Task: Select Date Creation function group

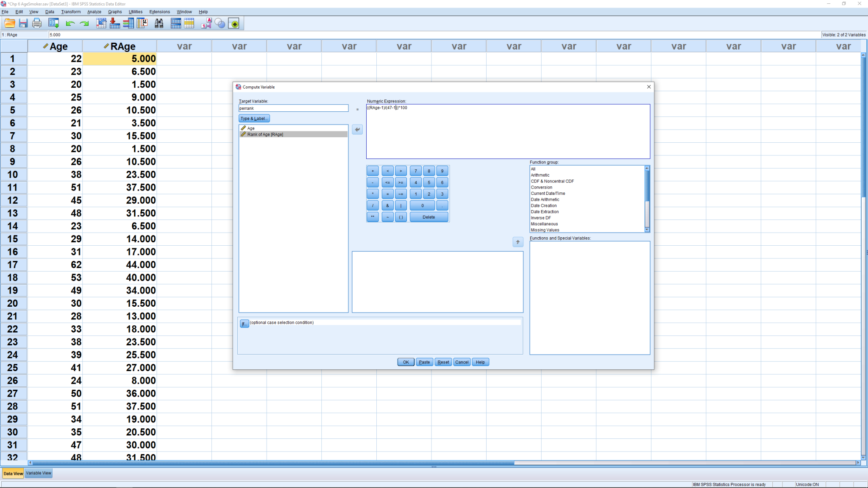Action: pos(544,205)
